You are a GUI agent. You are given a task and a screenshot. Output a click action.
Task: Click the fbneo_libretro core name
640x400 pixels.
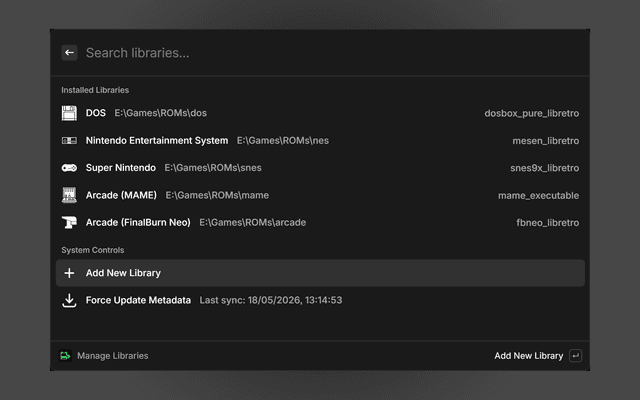547,222
